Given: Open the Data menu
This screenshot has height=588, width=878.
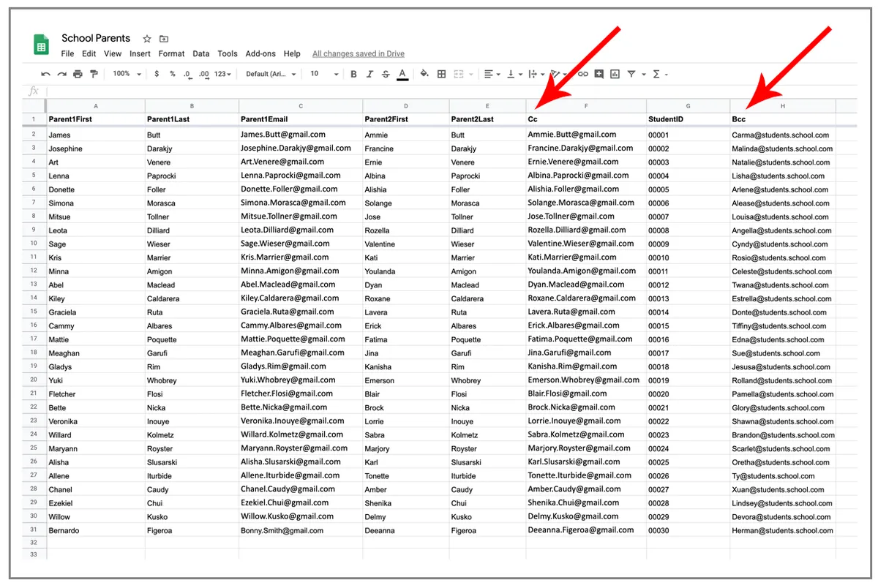Looking at the screenshot, I should pos(201,53).
